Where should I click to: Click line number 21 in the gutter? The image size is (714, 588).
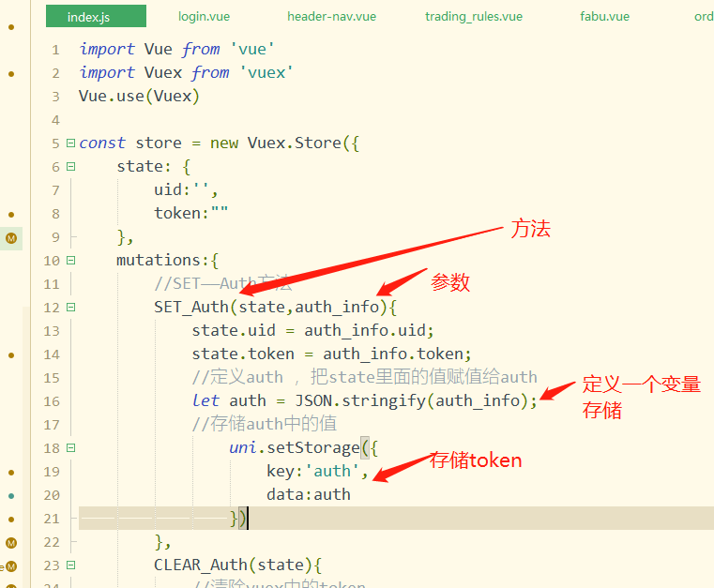52,519
